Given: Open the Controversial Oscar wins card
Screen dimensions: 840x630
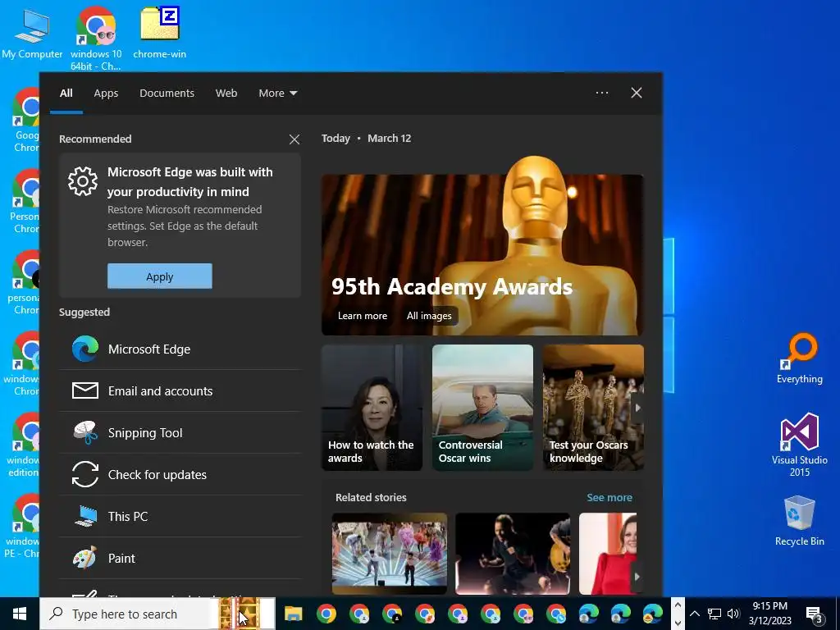Looking at the screenshot, I should (482, 408).
